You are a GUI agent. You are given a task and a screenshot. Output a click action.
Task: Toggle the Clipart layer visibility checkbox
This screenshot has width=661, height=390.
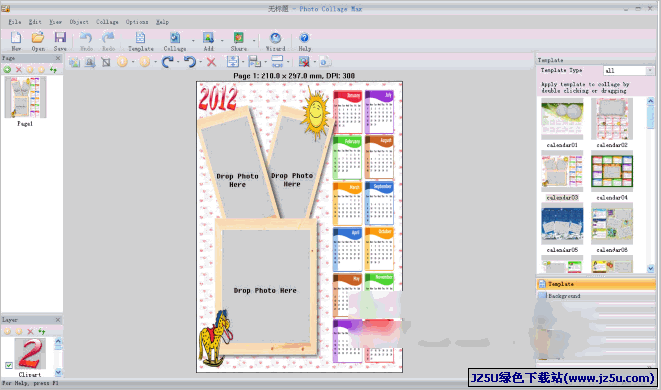point(9,365)
